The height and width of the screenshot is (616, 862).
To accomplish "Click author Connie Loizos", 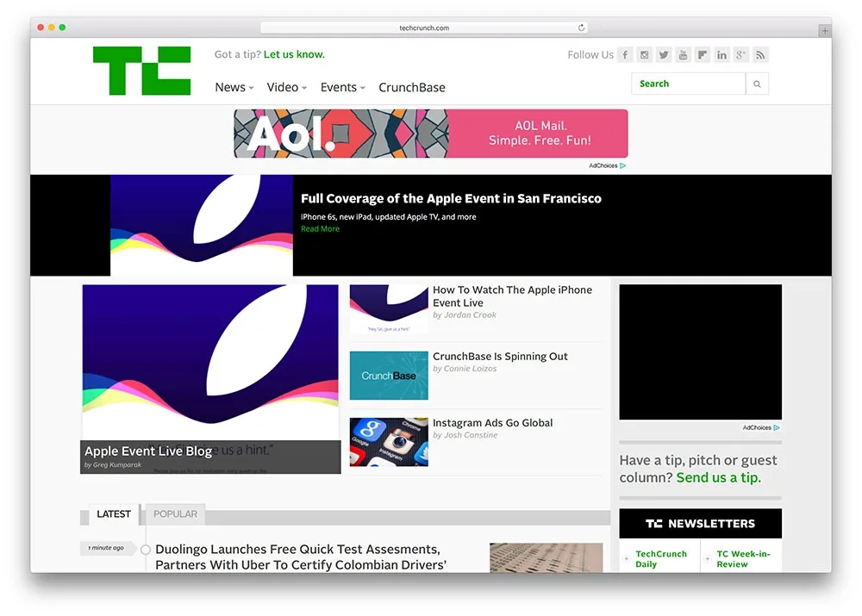I will tap(470, 369).
